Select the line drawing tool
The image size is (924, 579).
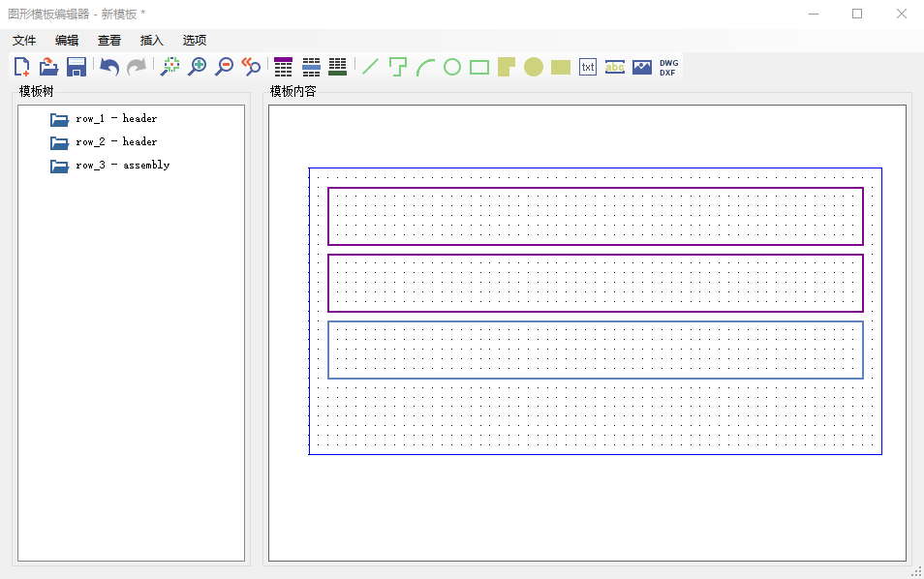(370, 67)
